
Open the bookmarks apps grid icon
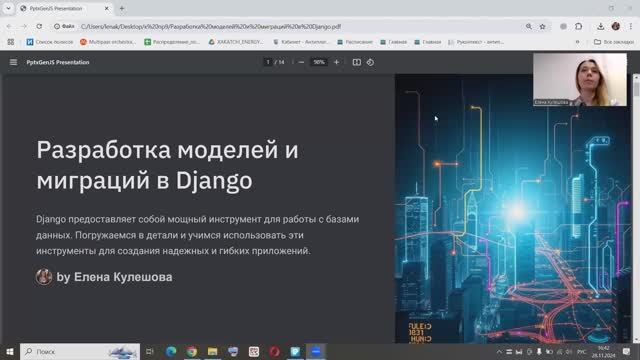click(11, 42)
